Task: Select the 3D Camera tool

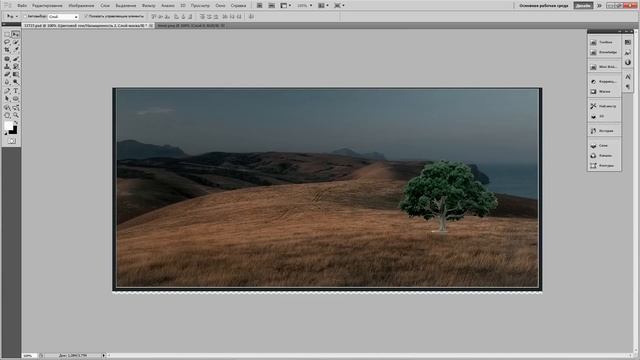Action: [16, 108]
